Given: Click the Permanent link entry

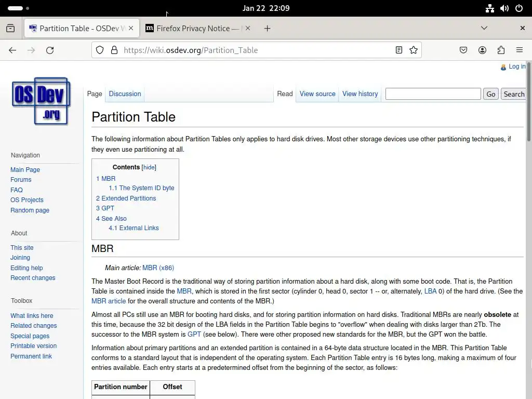Looking at the screenshot, I should point(31,356).
